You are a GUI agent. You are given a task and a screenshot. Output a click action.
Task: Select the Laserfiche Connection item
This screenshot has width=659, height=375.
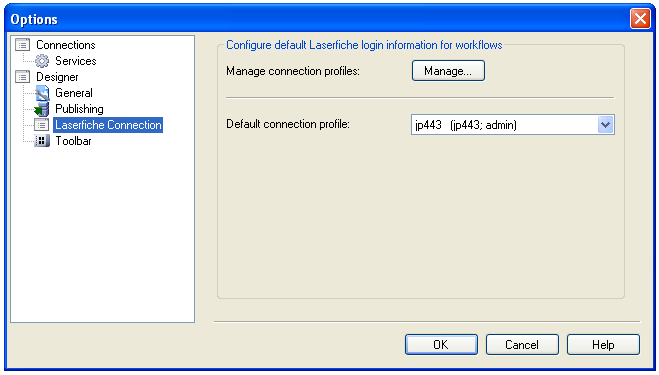108,125
